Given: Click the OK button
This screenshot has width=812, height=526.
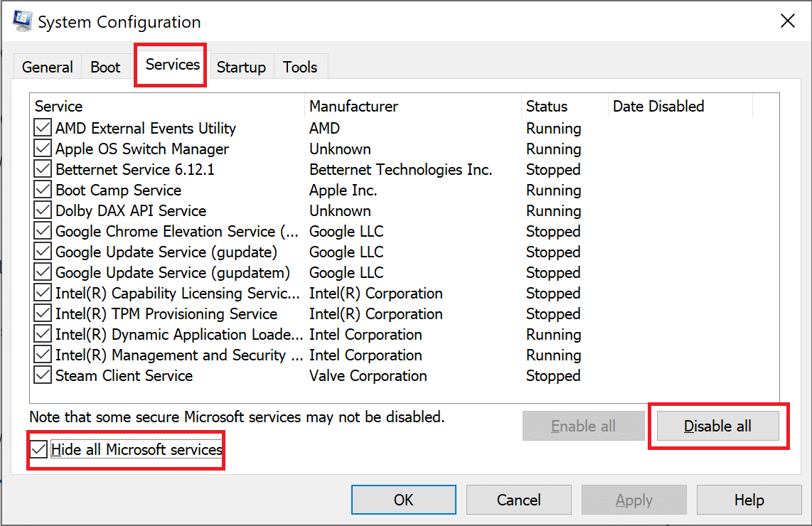Looking at the screenshot, I should pyautogui.click(x=403, y=500).
